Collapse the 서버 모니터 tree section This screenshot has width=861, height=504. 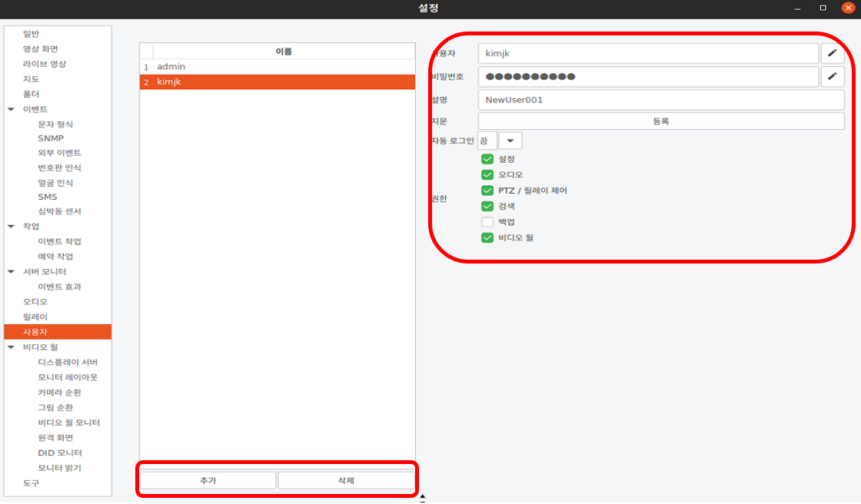click(11, 272)
